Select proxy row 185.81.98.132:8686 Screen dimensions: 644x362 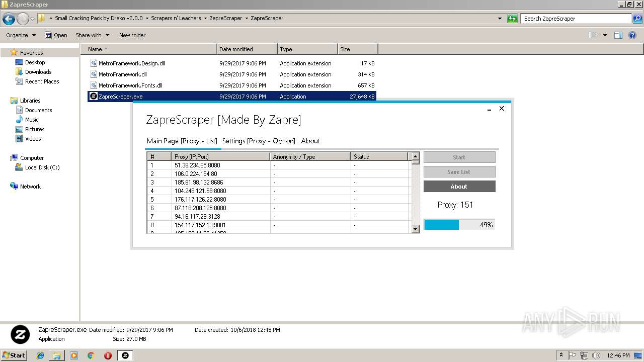279,183
